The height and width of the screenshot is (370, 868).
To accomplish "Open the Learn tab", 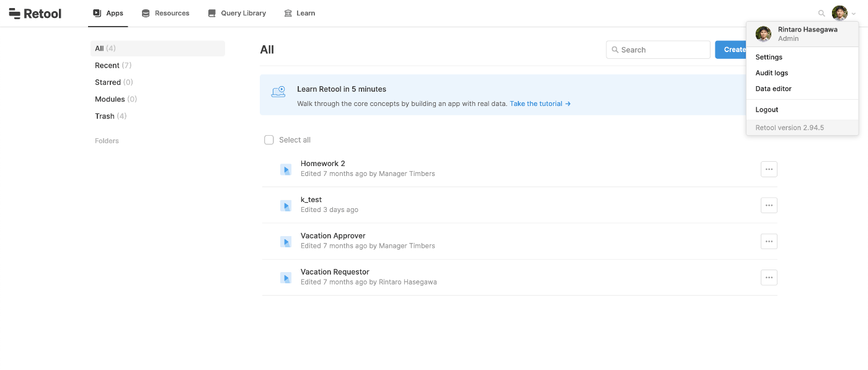I will click(299, 13).
